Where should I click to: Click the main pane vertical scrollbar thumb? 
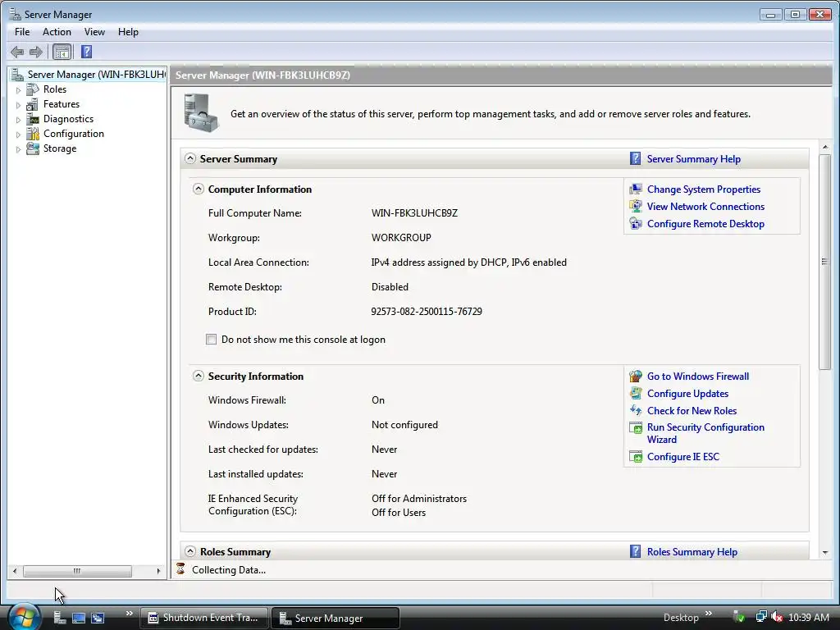click(x=825, y=262)
